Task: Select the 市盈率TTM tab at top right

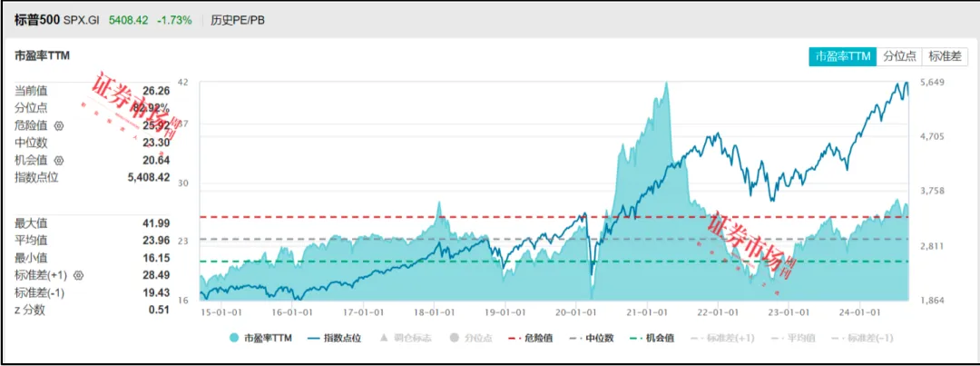Action: coord(842,56)
